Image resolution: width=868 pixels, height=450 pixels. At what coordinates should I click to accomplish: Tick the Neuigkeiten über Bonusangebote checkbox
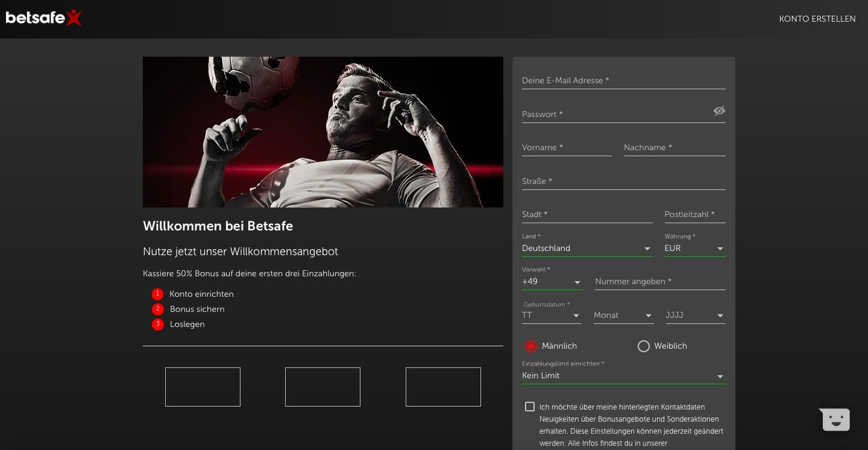coord(530,407)
